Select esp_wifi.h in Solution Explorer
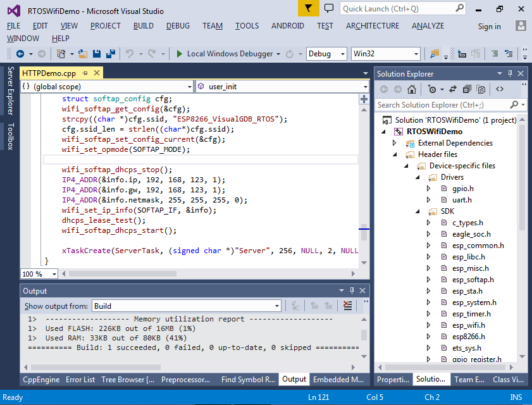 pyautogui.click(x=468, y=325)
